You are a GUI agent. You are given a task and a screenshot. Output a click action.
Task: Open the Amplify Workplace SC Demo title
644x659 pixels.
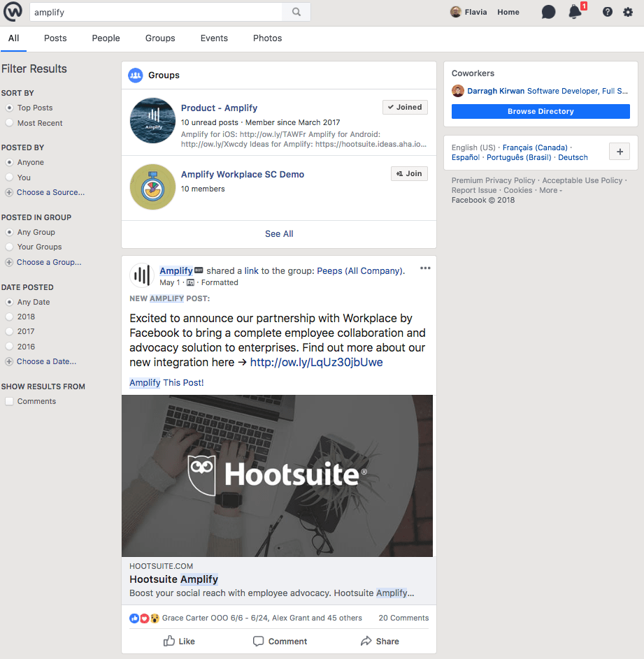[x=243, y=175]
